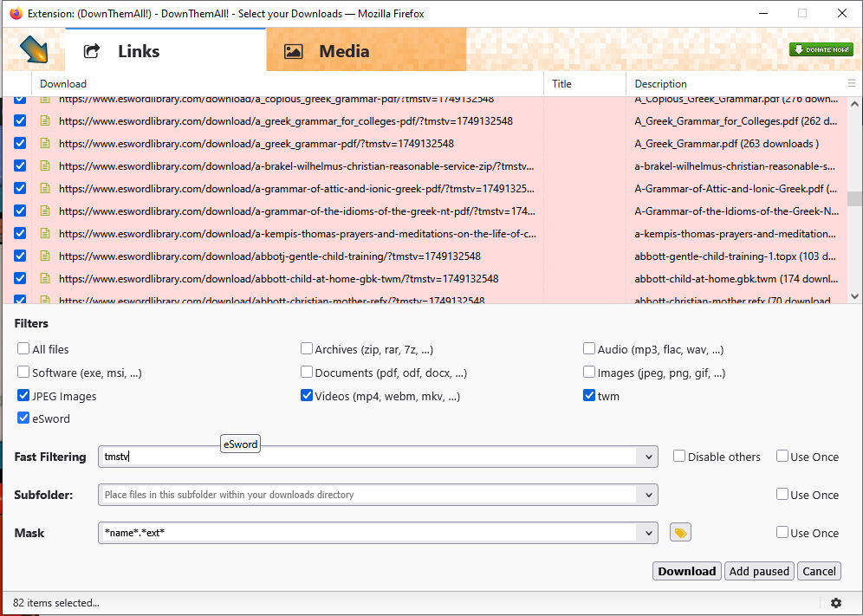Uncheck the a_greek_grammar-pdf link
The height and width of the screenshot is (616, 863).
coord(20,143)
